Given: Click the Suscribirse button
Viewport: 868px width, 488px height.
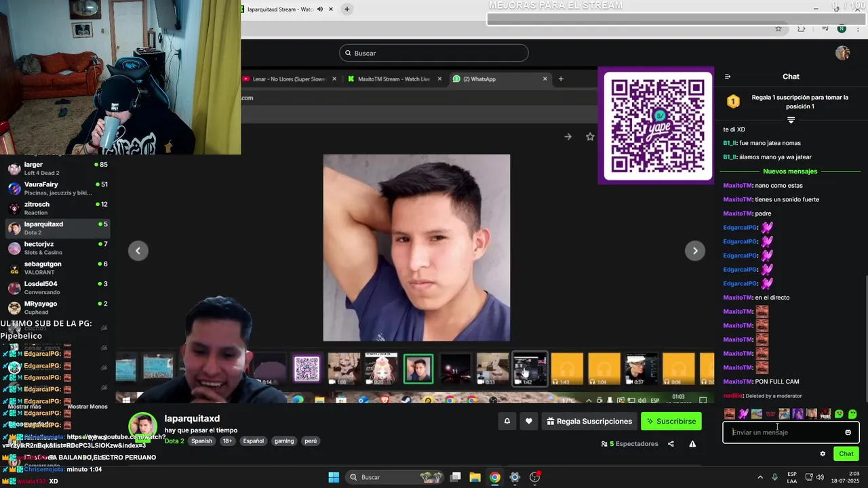Looking at the screenshot, I should pyautogui.click(x=671, y=422).
